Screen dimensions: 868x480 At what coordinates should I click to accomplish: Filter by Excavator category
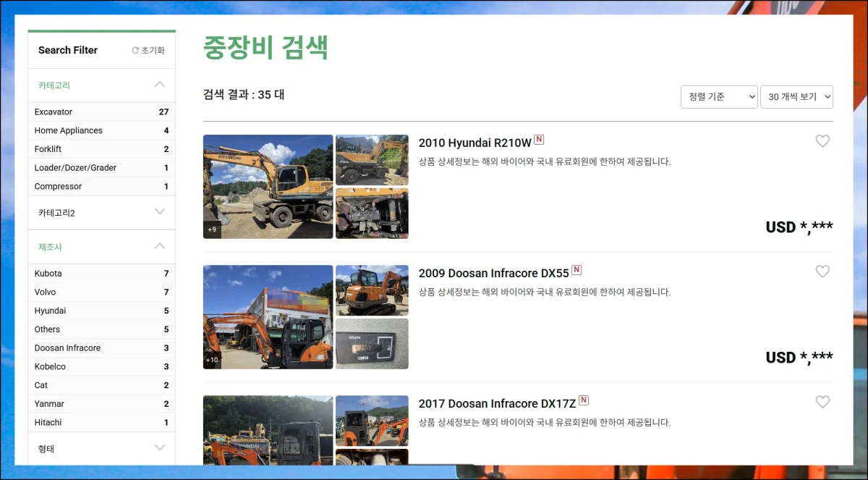click(101, 112)
